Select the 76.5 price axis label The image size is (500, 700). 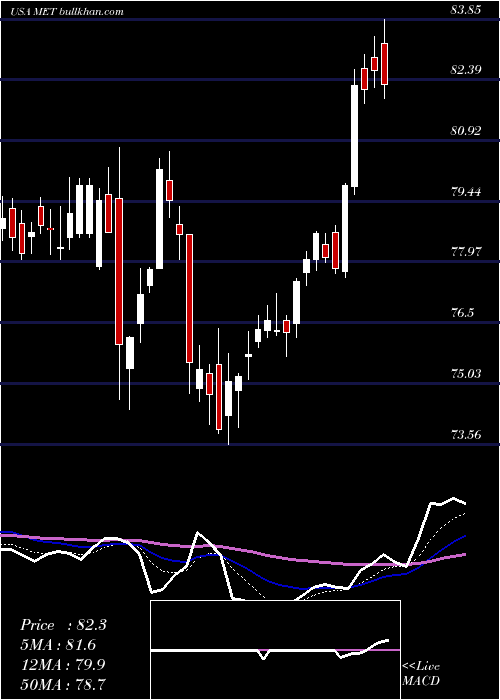point(462,312)
